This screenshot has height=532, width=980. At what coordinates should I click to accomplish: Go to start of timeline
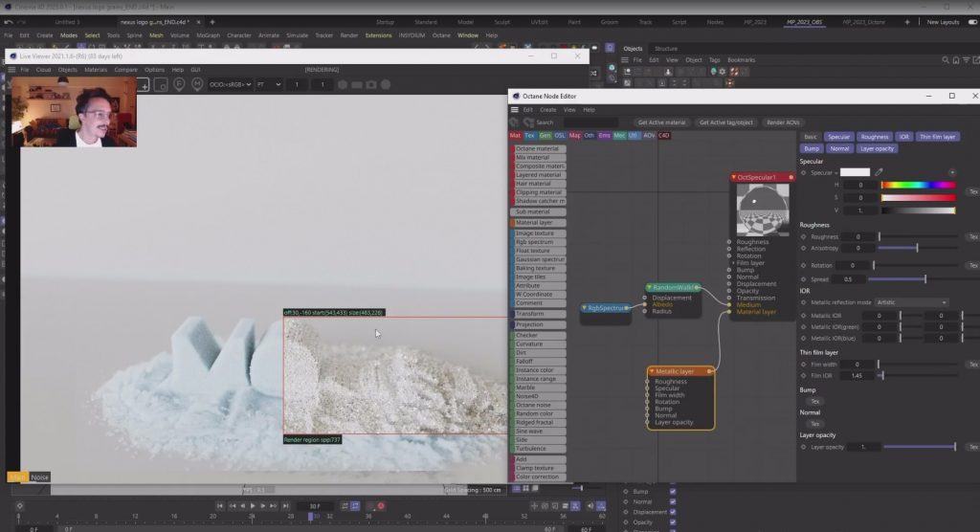220,506
